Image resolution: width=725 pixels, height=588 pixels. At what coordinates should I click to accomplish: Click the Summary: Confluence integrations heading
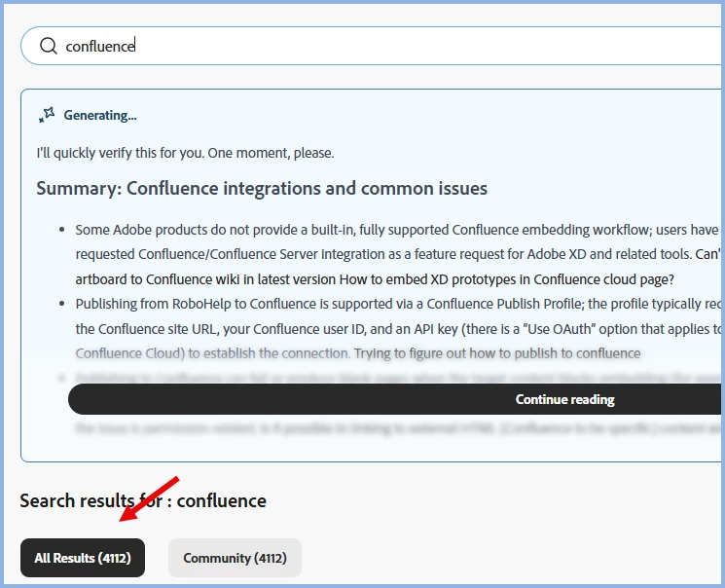262,188
